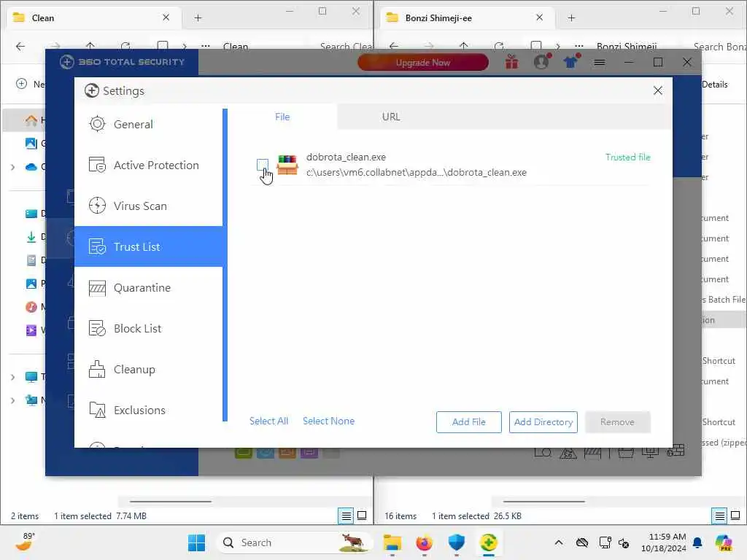
Task: Open the weather widget showing 89°
Action: tap(25, 542)
